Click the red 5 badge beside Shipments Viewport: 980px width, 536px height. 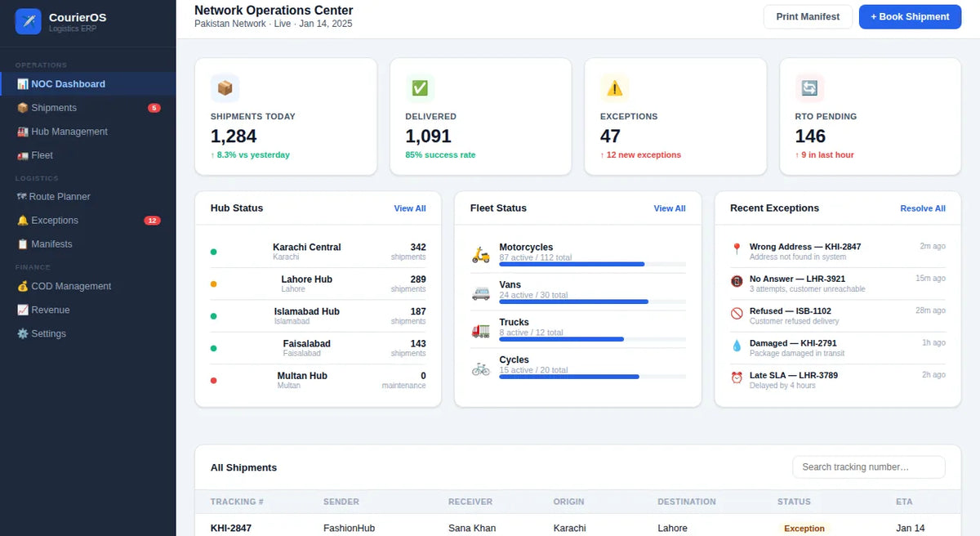pyautogui.click(x=154, y=108)
